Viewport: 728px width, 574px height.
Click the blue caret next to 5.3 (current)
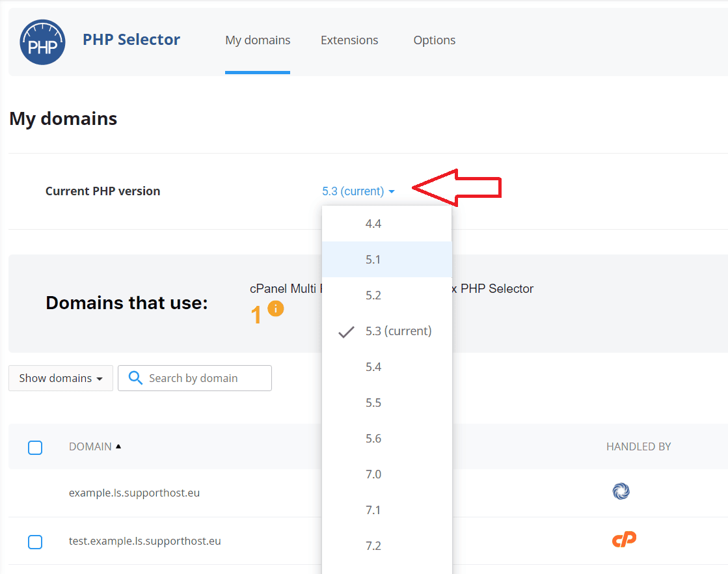pos(391,191)
